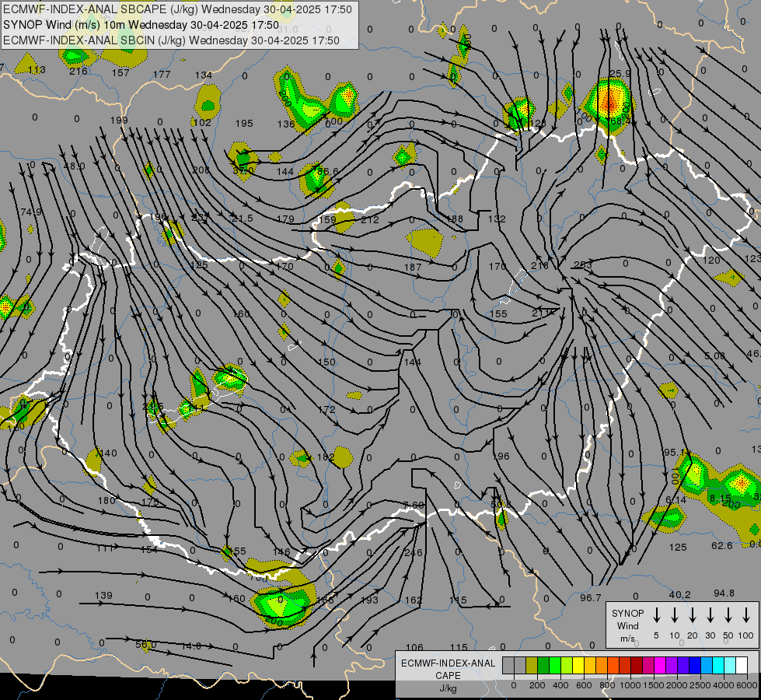Viewport: 761px width, 700px height.
Task: Click the '21.5' value on the map
Action: tap(243, 219)
